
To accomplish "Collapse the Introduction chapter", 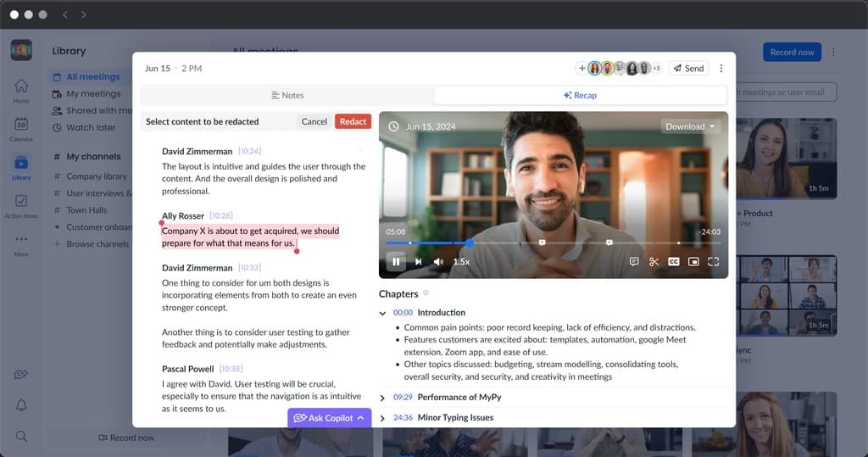I will (383, 313).
